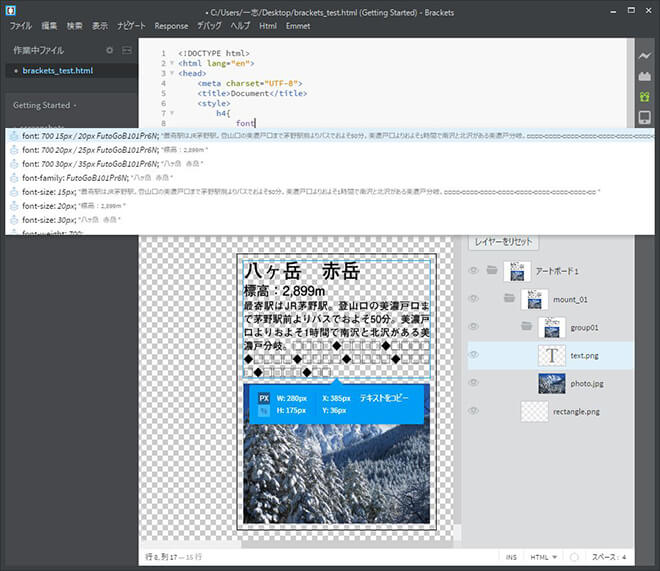The height and width of the screenshot is (571, 660).
Task: Select the text.png layer T thumbnail
Action: (x=551, y=356)
